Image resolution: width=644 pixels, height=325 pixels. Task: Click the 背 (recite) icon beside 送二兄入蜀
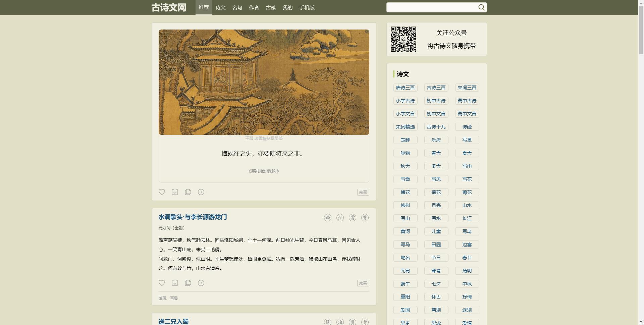point(365,322)
